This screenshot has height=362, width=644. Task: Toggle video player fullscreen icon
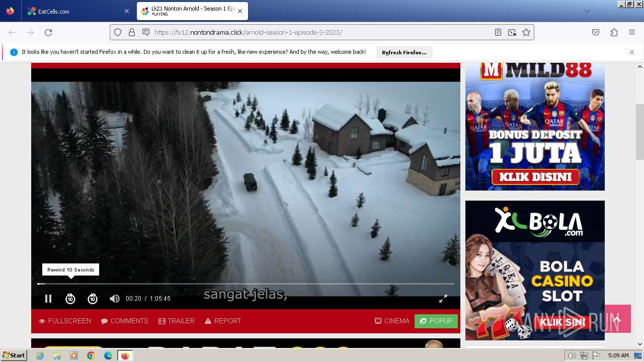pos(443,299)
